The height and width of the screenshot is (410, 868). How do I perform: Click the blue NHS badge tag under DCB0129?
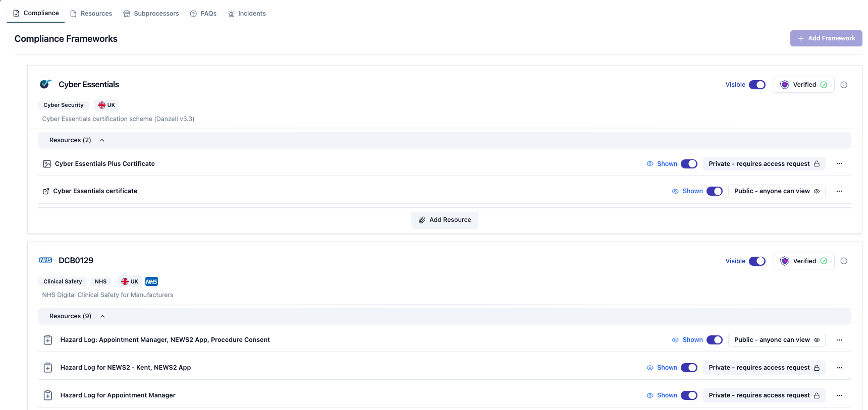tap(151, 281)
